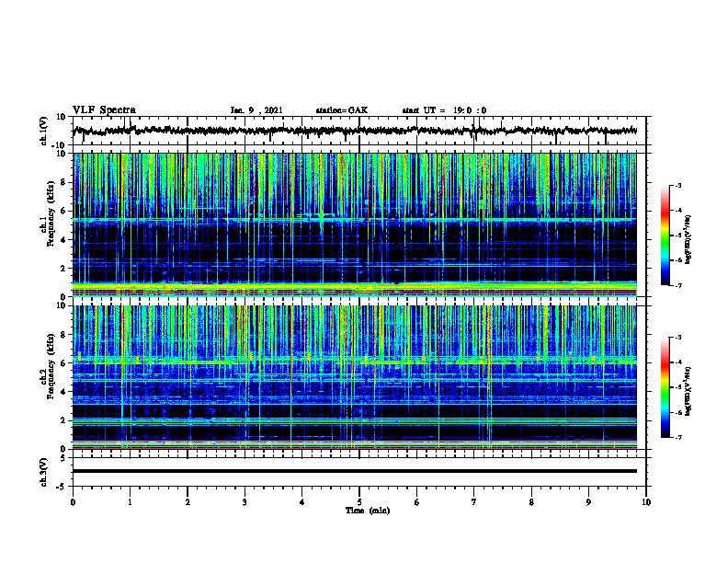Click time-axis tick label "9"
The width and height of the screenshot is (728, 563).
coord(588,502)
